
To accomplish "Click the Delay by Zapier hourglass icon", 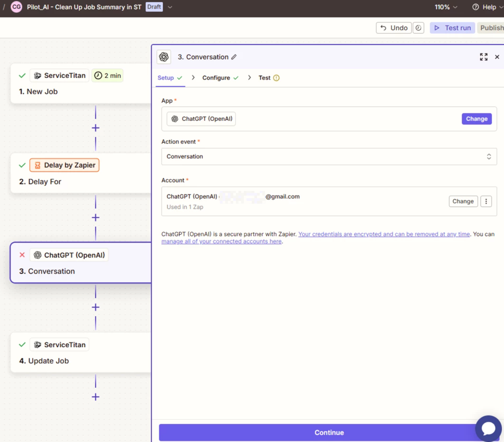I will click(38, 165).
